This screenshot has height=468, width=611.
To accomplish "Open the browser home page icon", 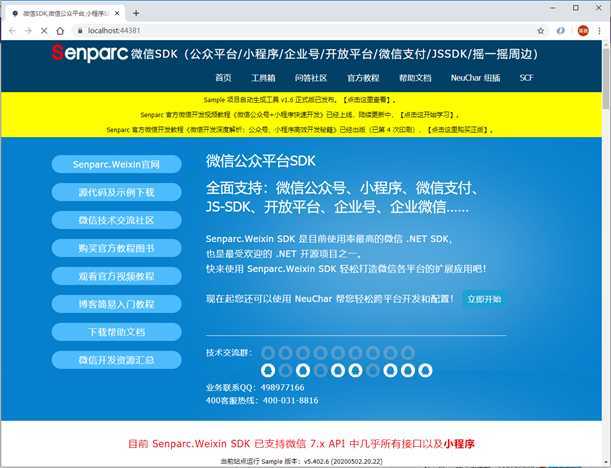I will (x=60, y=31).
